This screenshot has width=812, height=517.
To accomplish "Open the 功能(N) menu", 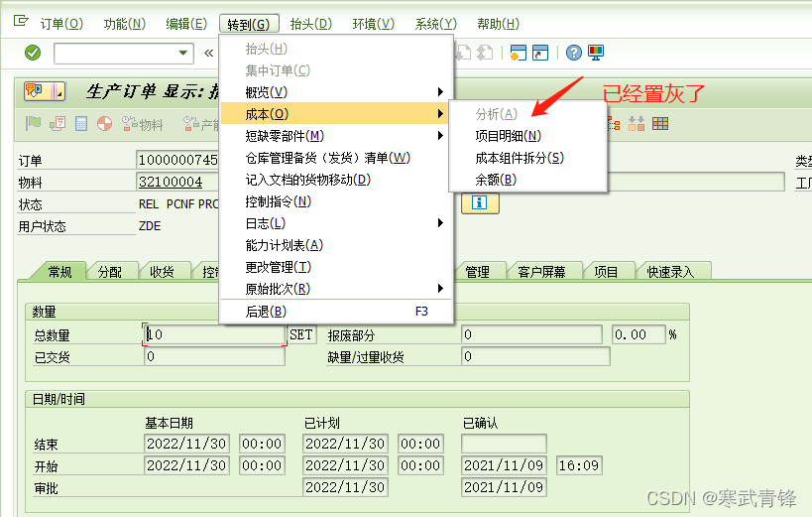I will (x=124, y=24).
